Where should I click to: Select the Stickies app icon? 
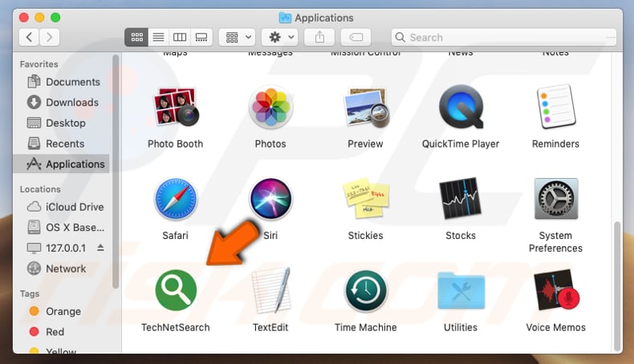(x=366, y=199)
